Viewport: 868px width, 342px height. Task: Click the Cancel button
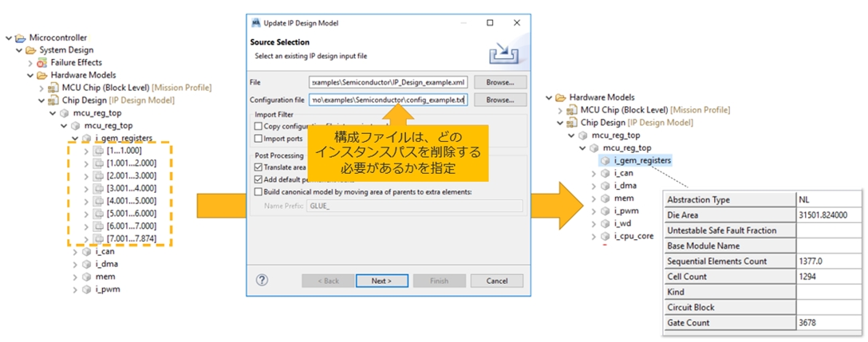pyautogui.click(x=496, y=281)
